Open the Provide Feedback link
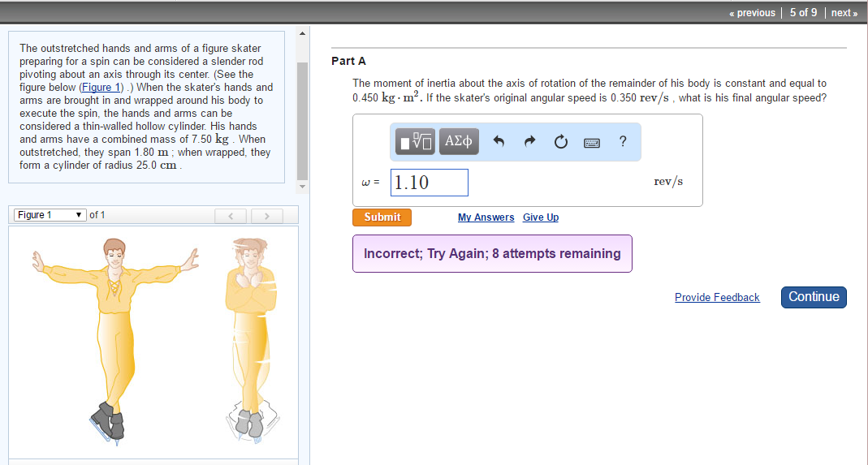Screen dimensions: 868x465 717,298
